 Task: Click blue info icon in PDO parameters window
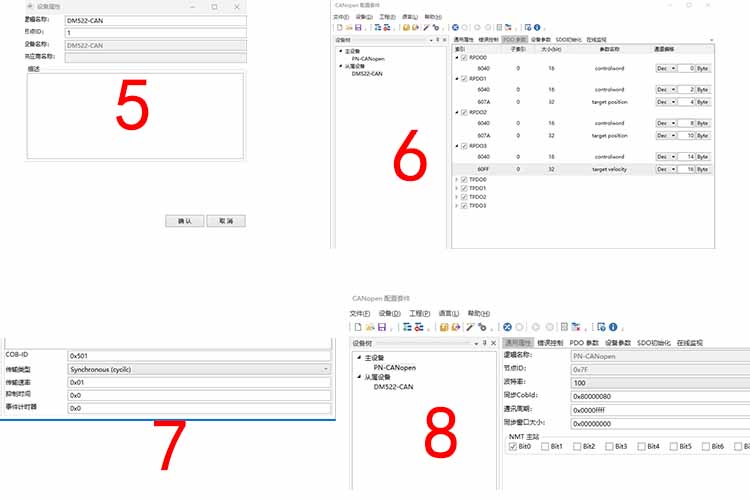[x=537, y=28]
